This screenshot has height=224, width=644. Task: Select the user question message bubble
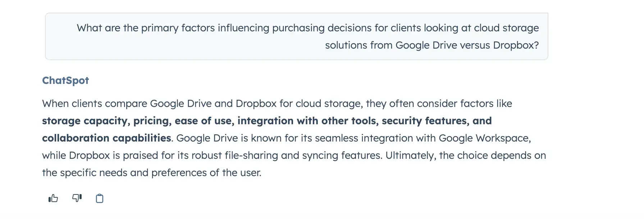297,36
